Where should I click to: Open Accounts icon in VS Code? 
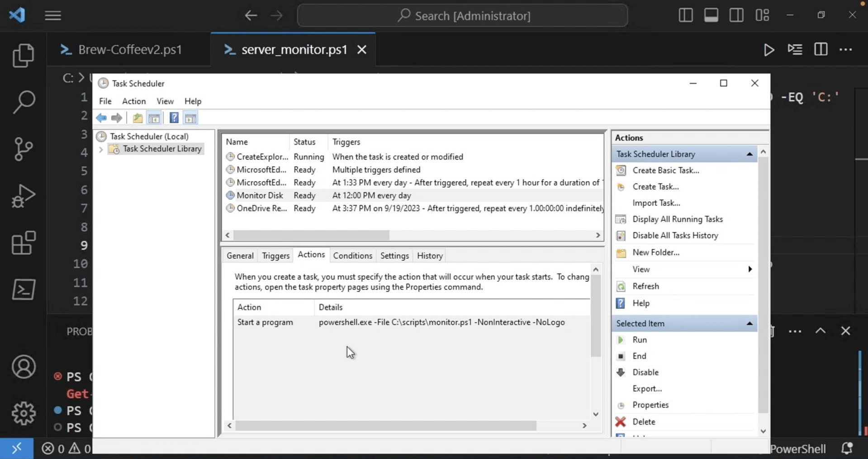coord(24,367)
